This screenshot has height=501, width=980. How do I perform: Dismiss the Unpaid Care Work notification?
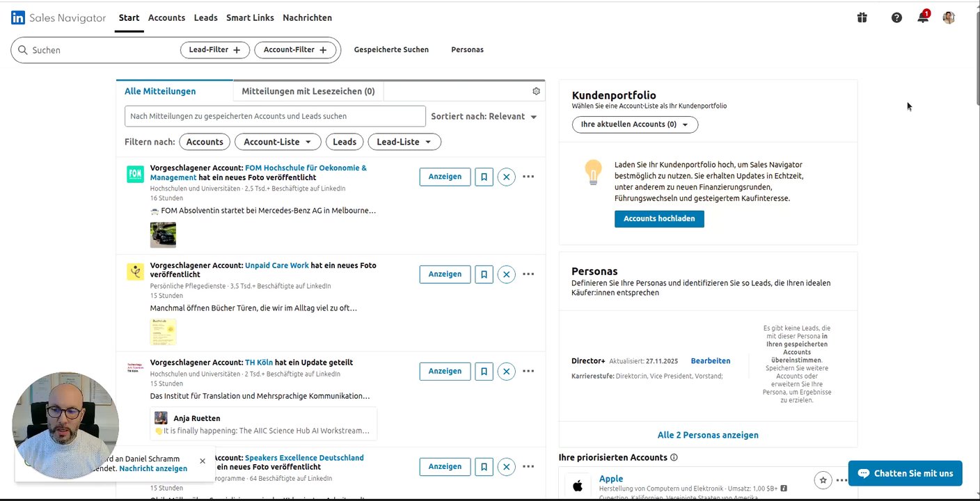506,274
